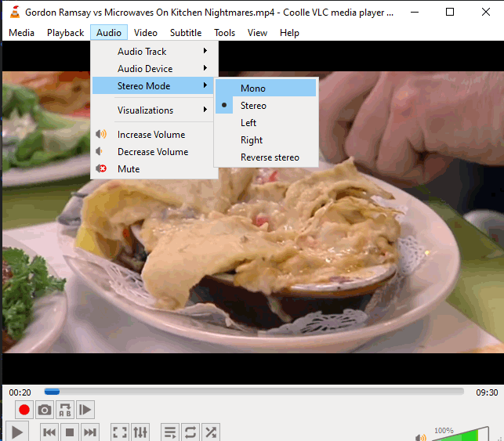
Task: Choose Reverse stereo in the submenu
Action: (270, 157)
